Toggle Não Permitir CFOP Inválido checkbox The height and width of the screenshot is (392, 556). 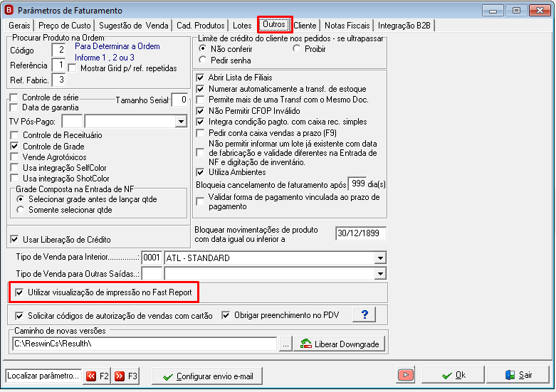click(200, 111)
